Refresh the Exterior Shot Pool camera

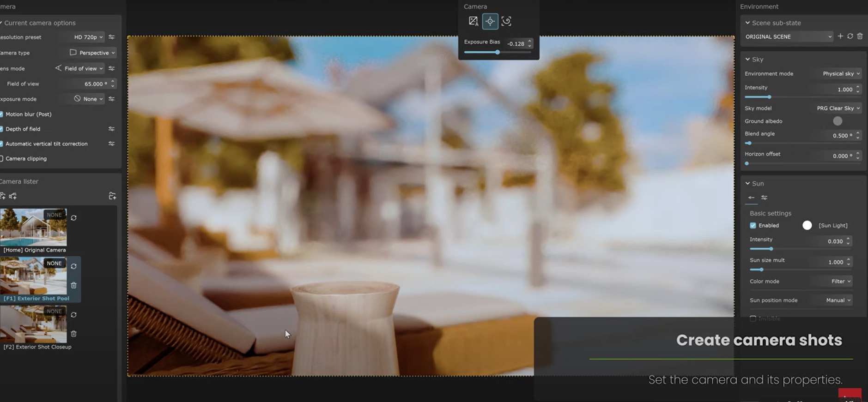[73, 266]
